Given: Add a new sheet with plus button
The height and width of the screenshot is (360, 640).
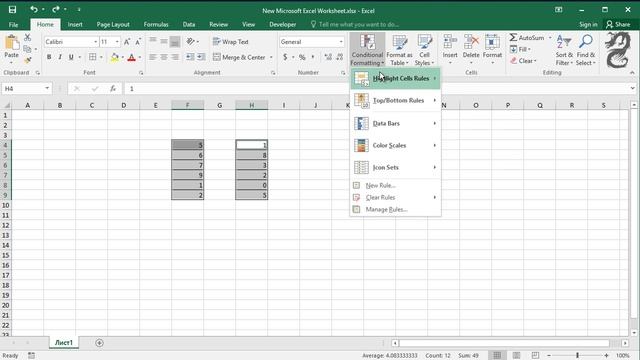Looking at the screenshot, I should coord(99,343).
